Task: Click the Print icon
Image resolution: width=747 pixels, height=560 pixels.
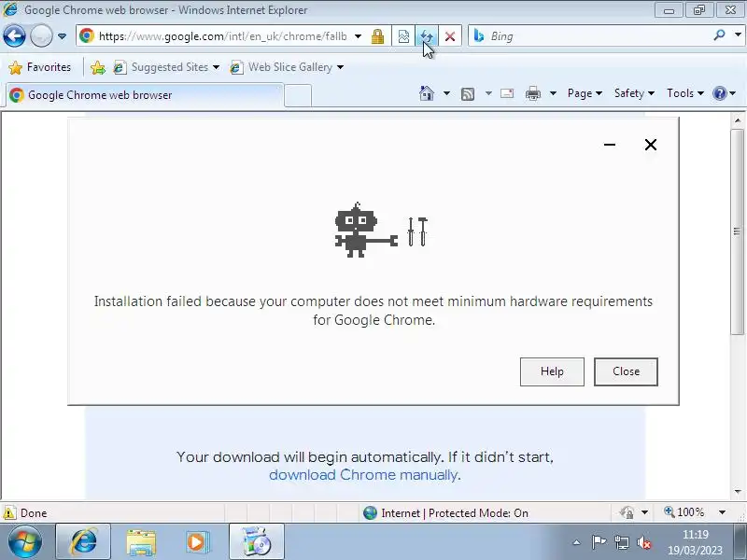Action: pos(532,94)
